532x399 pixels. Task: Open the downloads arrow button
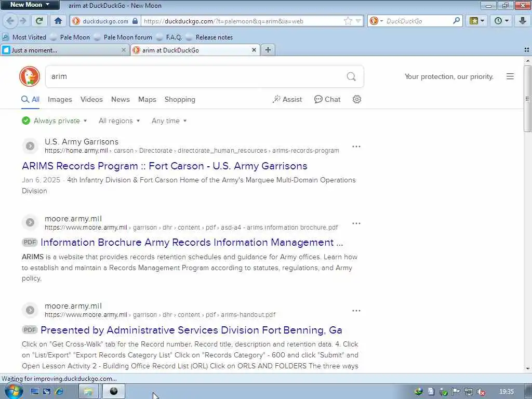[x=523, y=21]
